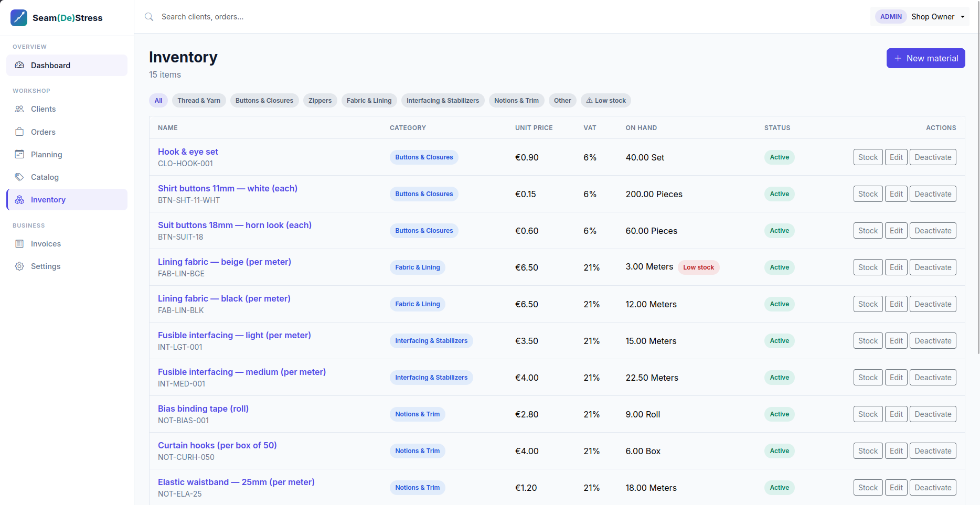Image resolution: width=980 pixels, height=505 pixels.
Task: Filter by Zippers category
Action: tap(320, 101)
